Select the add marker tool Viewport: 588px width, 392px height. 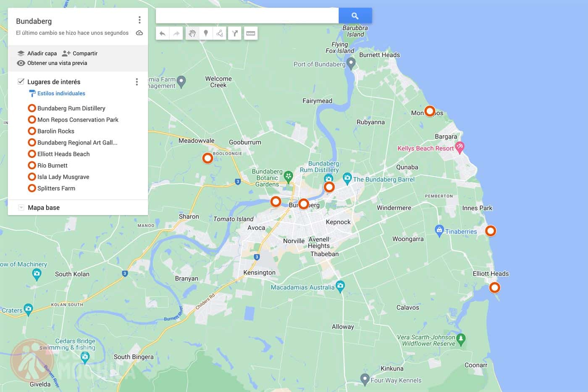click(206, 33)
